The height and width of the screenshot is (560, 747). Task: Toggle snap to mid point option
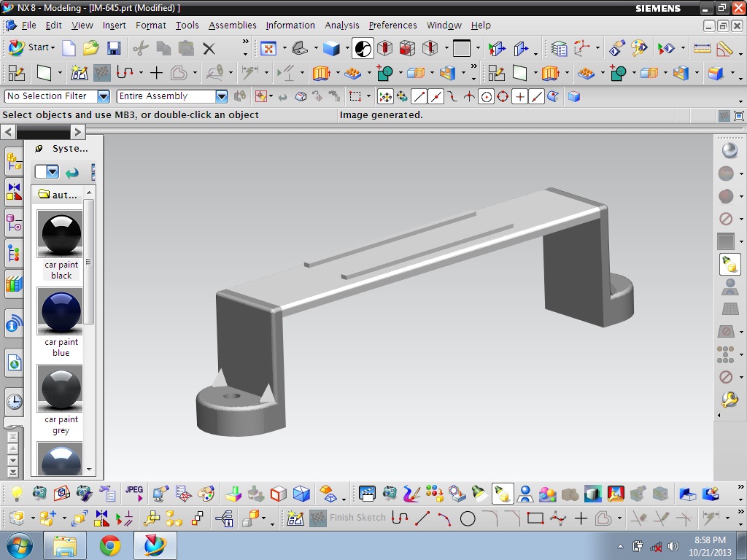(436, 97)
